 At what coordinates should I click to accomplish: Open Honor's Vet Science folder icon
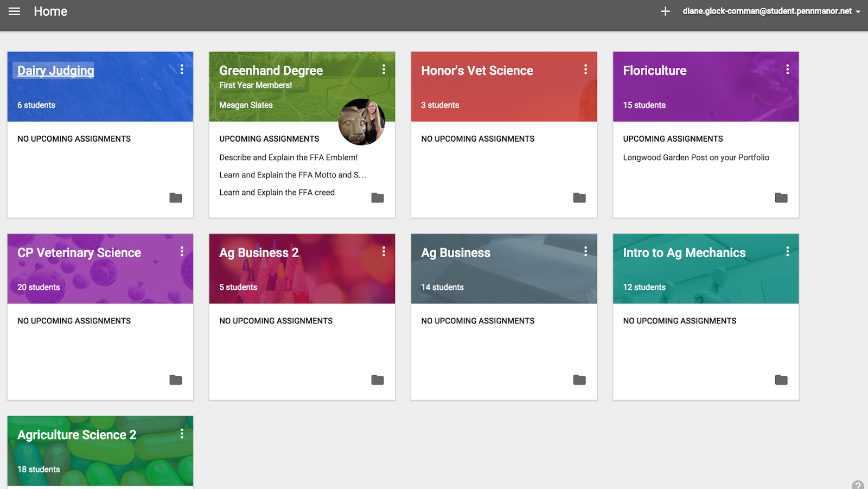tap(579, 198)
